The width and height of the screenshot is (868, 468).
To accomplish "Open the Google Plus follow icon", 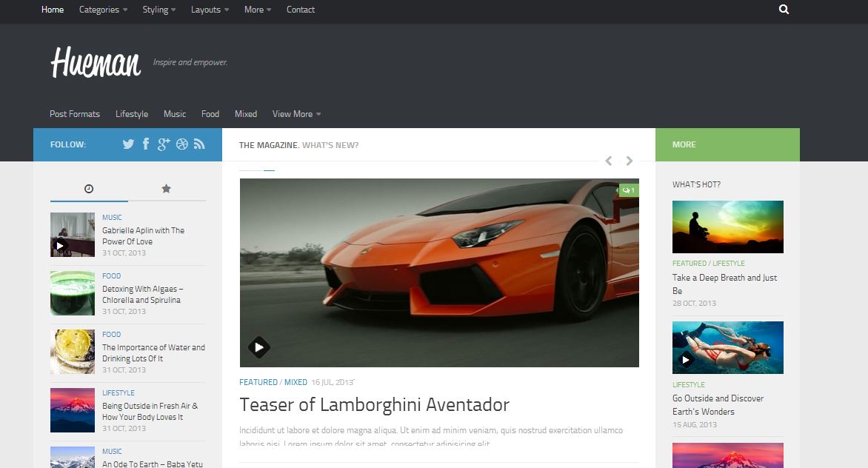I will pyautogui.click(x=163, y=144).
